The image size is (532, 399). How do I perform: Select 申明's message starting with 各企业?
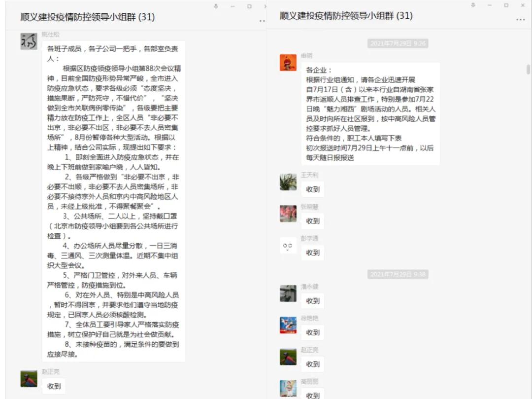370,113
